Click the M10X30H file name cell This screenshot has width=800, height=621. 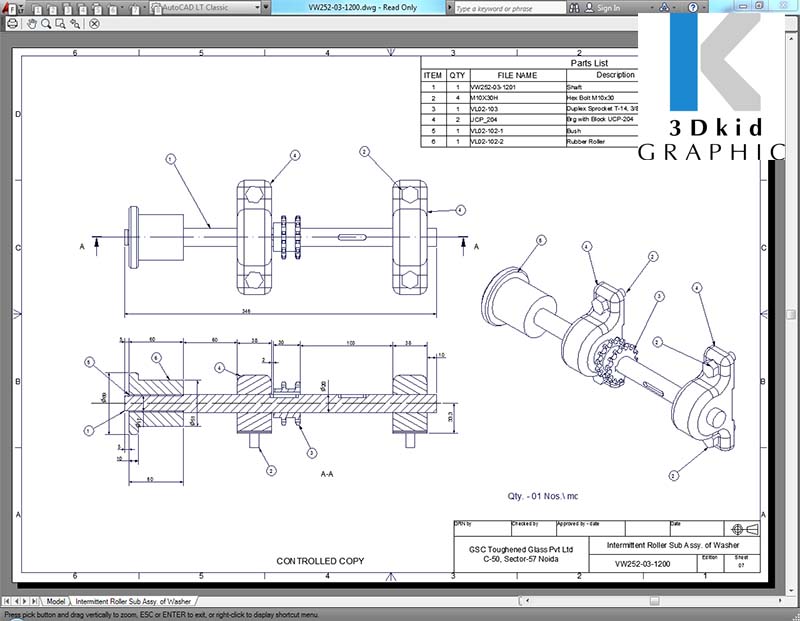point(518,97)
